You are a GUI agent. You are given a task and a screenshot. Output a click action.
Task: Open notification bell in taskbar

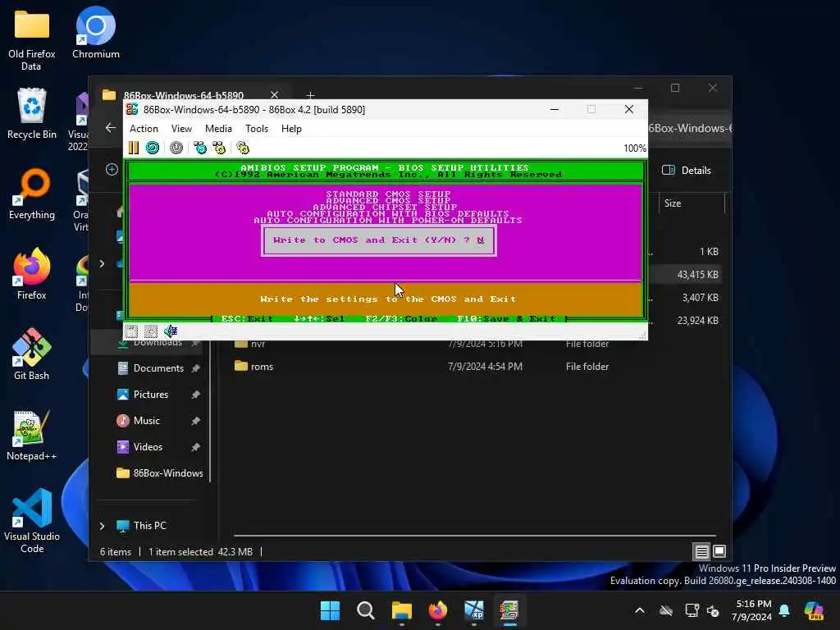tap(784, 610)
